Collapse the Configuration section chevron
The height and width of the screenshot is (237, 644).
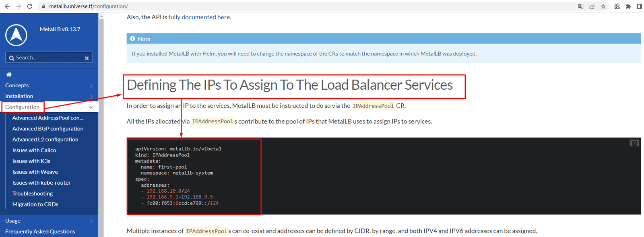pos(91,107)
